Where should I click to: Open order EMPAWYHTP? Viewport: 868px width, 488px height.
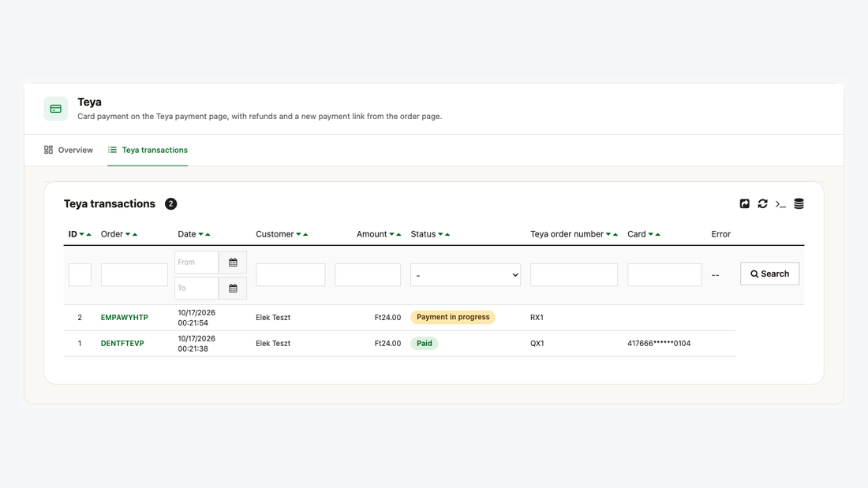(125, 318)
